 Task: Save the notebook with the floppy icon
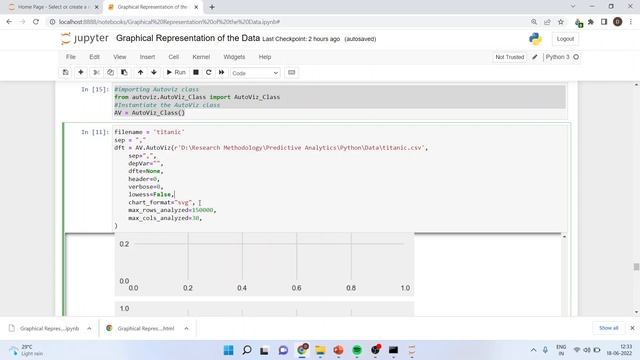66,73
